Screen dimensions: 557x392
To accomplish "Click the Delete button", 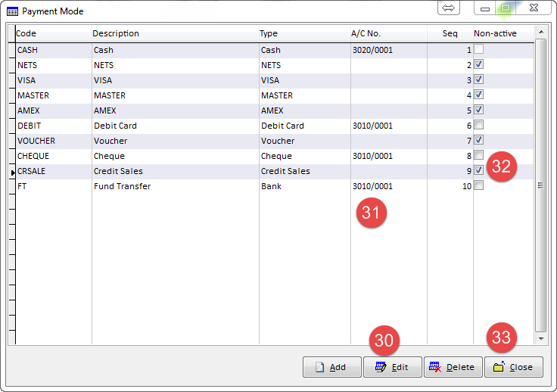I will [x=453, y=367].
